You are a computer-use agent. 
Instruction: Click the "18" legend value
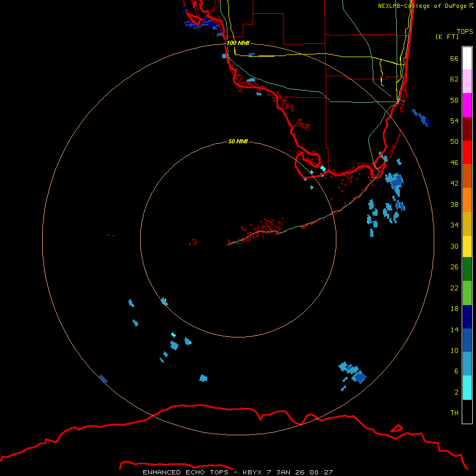pos(454,309)
